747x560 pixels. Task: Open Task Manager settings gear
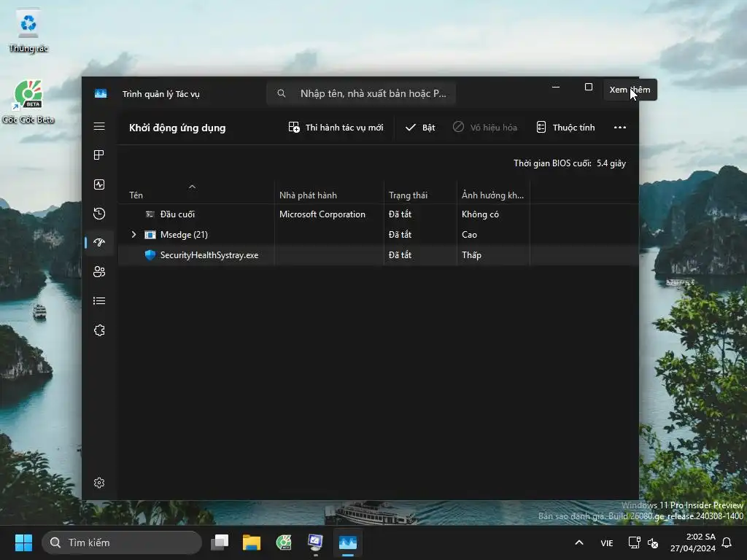[99, 483]
